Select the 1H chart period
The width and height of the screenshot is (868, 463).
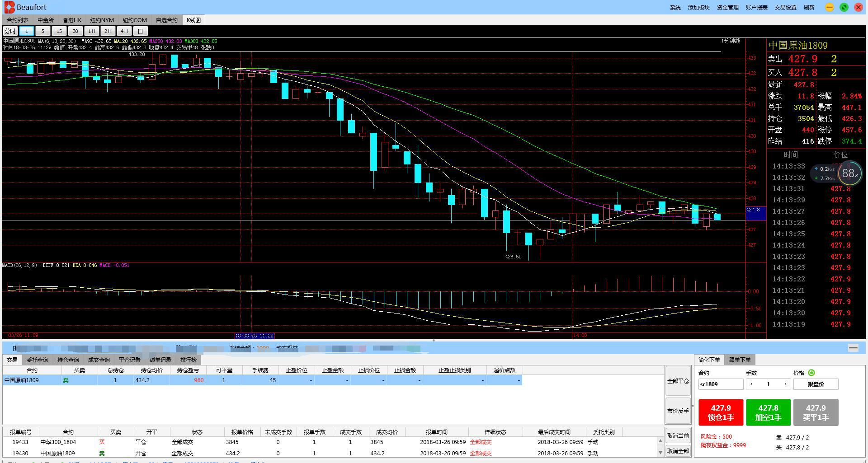(x=92, y=31)
